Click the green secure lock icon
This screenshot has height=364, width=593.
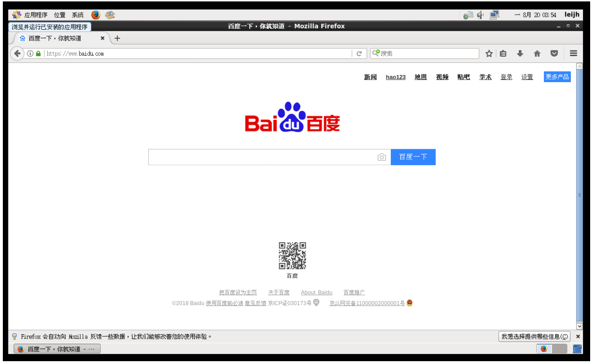[38, 53]
